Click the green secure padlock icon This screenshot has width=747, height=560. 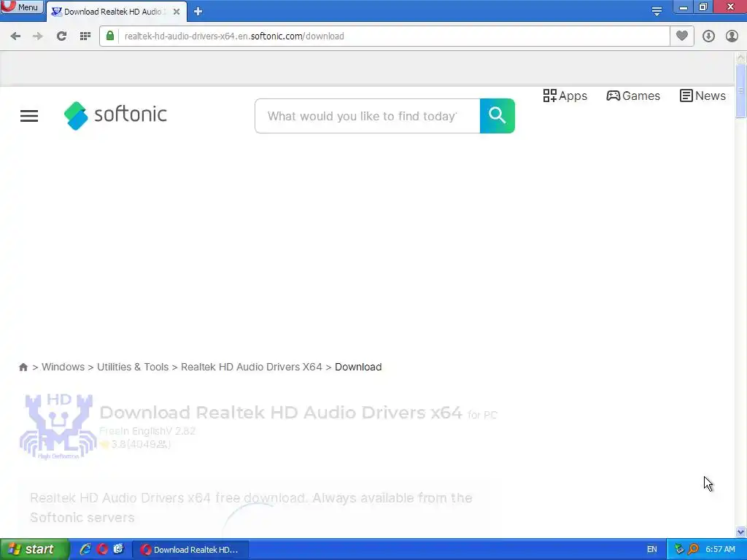110,36
